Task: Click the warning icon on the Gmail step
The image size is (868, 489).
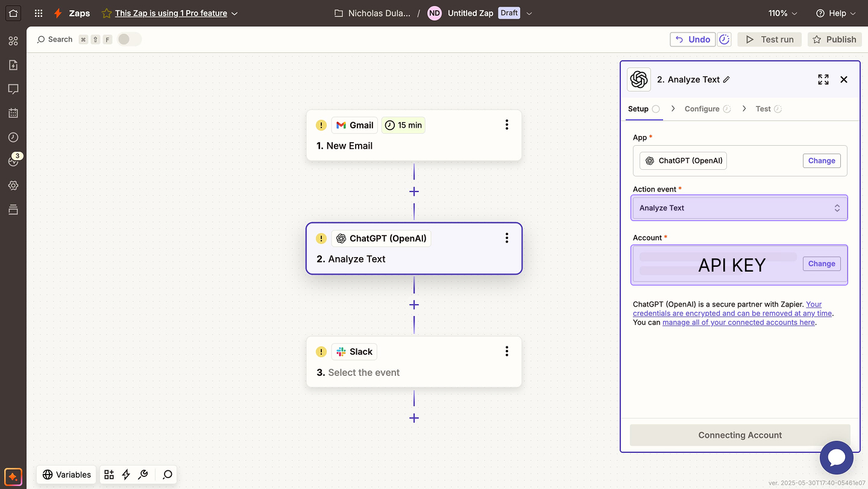Action: 321,125
